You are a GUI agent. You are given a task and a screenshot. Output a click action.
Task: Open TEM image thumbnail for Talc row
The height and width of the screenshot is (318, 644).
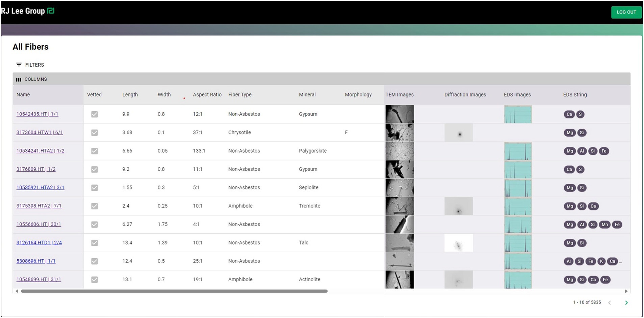click(400, 243)
